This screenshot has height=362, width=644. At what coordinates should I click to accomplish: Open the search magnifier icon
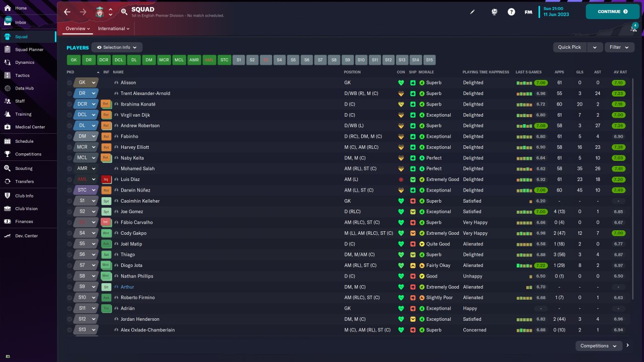coord(124,12)
